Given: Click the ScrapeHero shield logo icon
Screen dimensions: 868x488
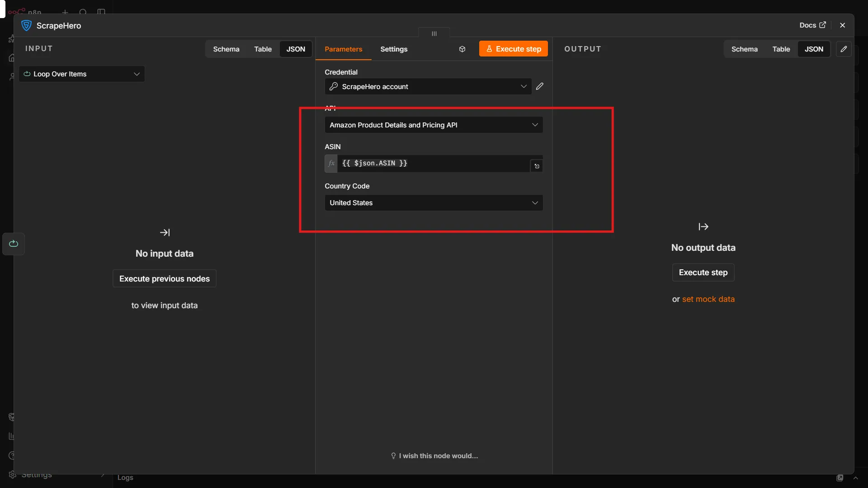Looking at the screenshot, I should click(x=26, y=26).
